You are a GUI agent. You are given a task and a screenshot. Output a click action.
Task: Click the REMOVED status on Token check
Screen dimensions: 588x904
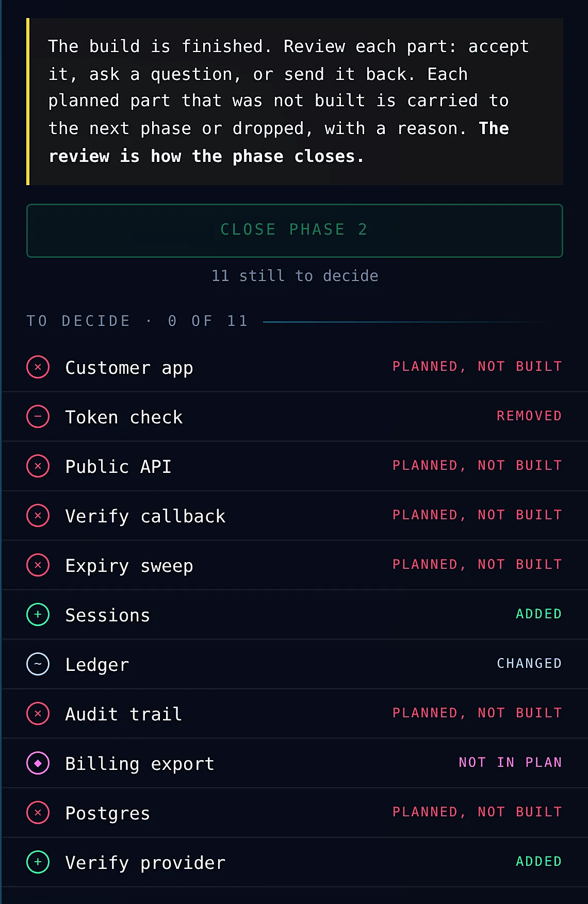pos(529,416)
